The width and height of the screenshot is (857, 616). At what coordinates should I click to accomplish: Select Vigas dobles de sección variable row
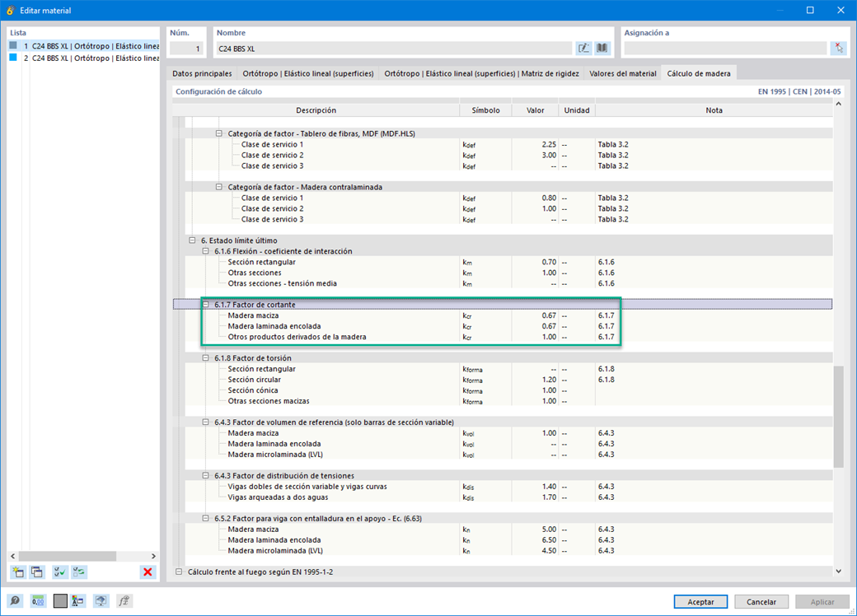(x=508, y=487)
